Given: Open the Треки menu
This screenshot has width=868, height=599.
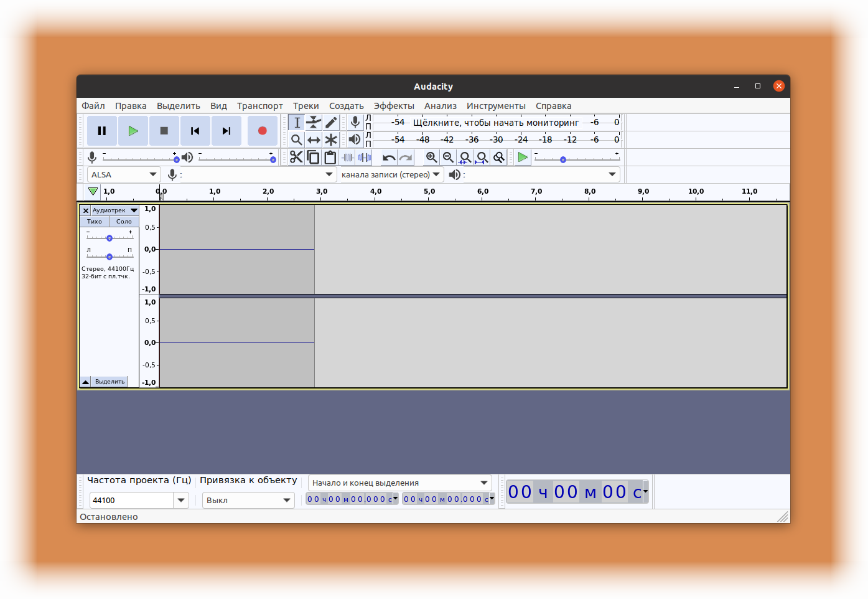Looking at the screenshot, I should 306,106.
